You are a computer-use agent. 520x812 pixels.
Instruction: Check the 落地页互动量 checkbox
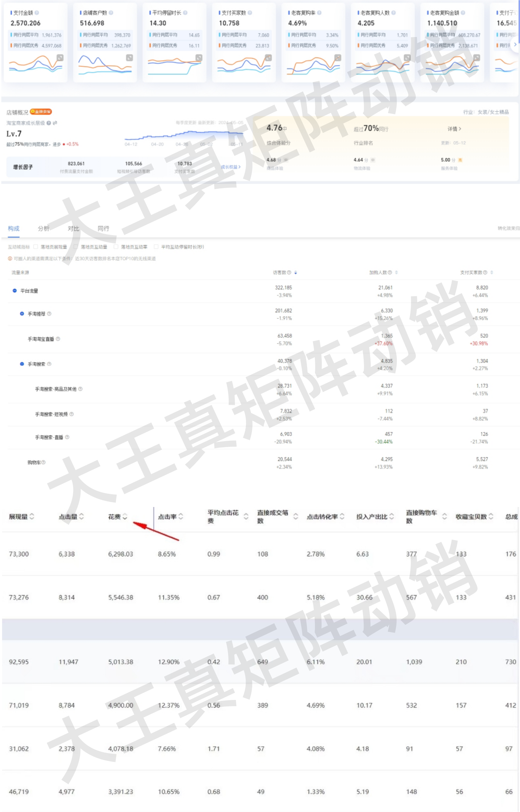76,247
